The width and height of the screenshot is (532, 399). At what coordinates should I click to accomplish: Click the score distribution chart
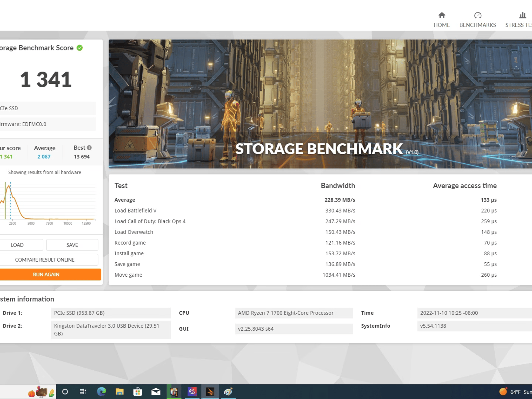(x=48, y=203)
